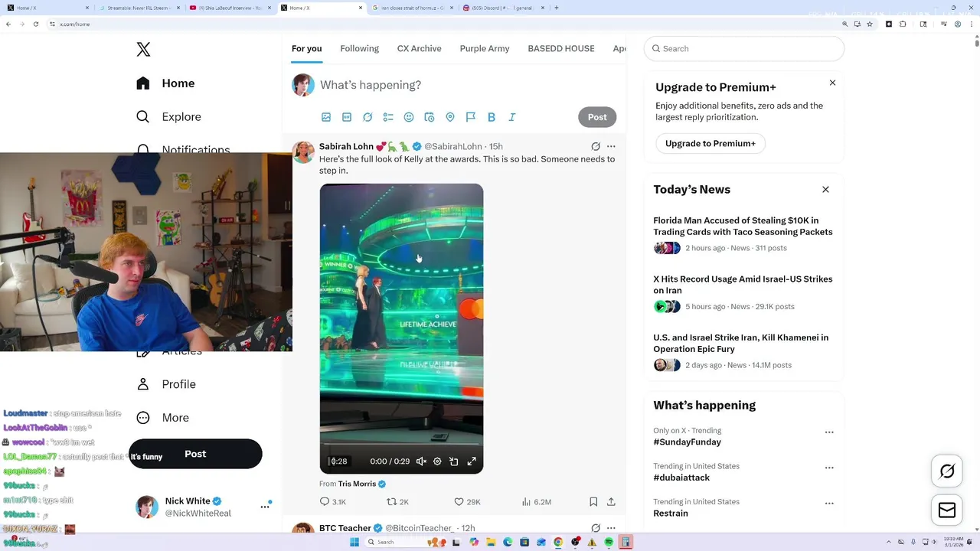Switch to the For you tab

[306, 48]
